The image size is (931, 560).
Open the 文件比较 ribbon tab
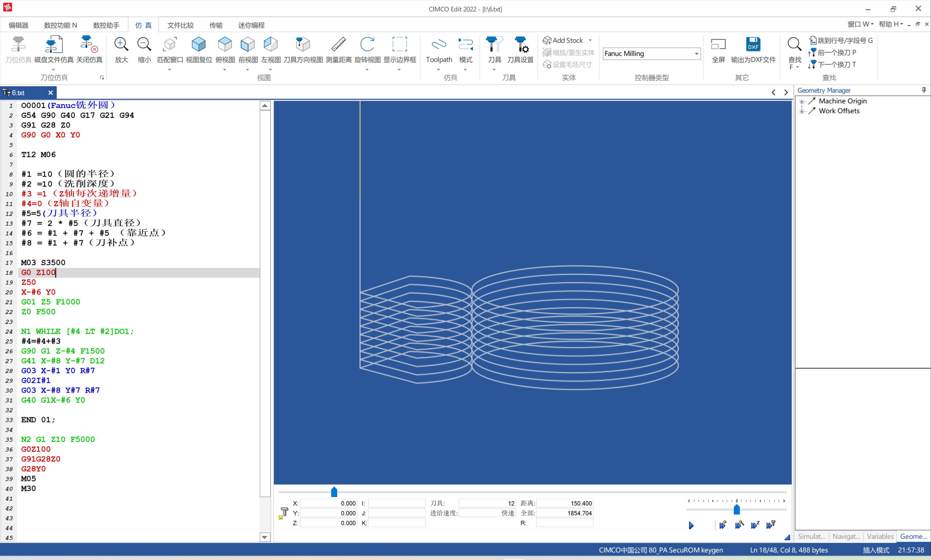[180, 25]
